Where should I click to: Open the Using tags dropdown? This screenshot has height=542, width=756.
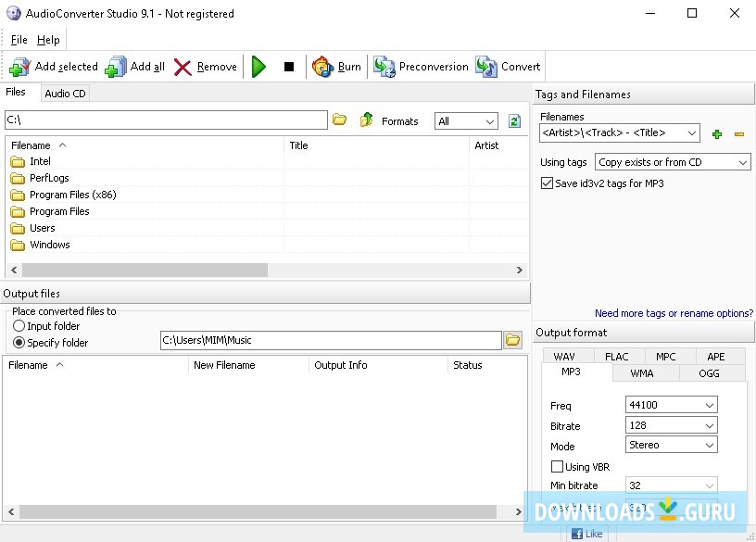(673, 162)
